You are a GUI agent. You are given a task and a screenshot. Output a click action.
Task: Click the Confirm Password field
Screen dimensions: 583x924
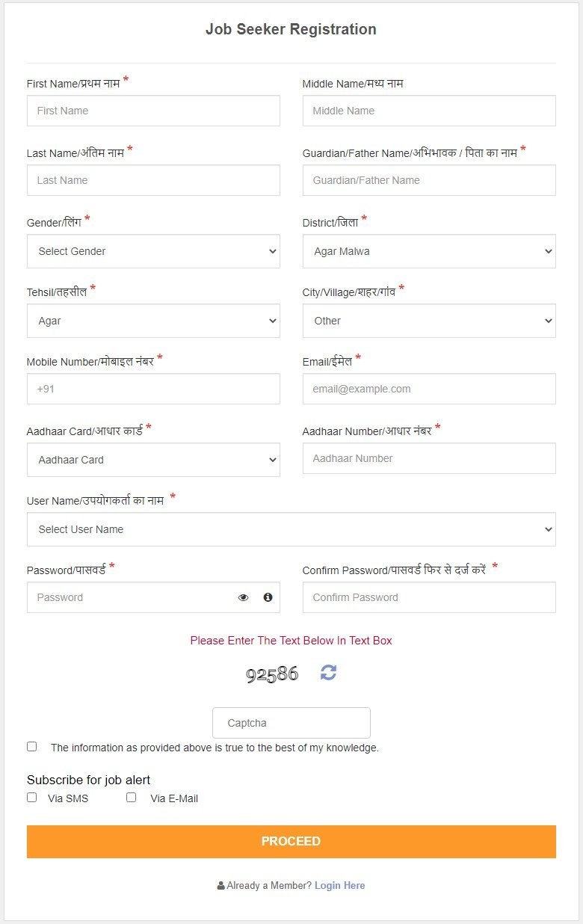429,597
